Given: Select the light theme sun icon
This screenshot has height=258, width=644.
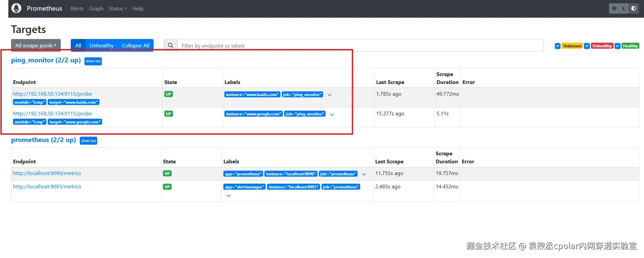Looking at the screenshot, I should pyautogui.click(x=614, y=8).
